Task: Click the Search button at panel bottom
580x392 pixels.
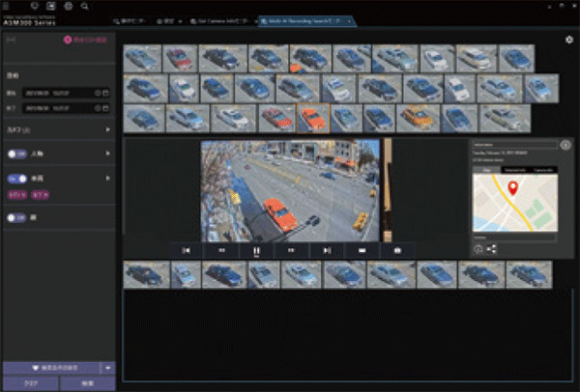Action: click(88, 383)
